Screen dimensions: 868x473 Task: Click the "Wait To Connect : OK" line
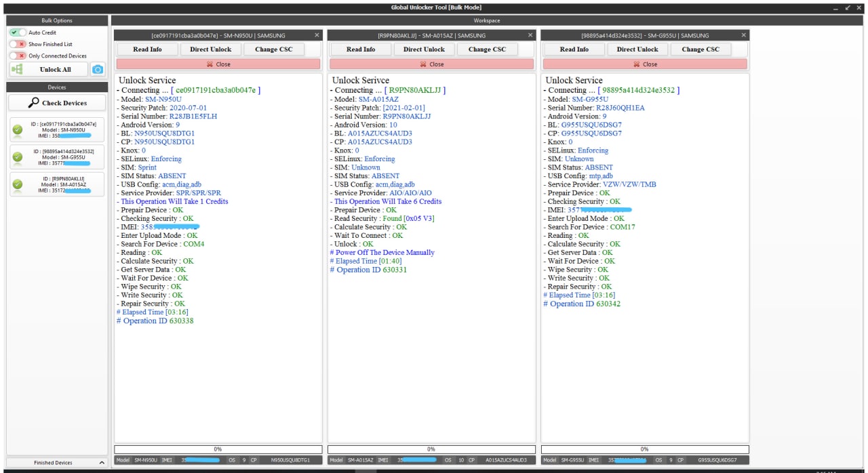tap(366, 236)
